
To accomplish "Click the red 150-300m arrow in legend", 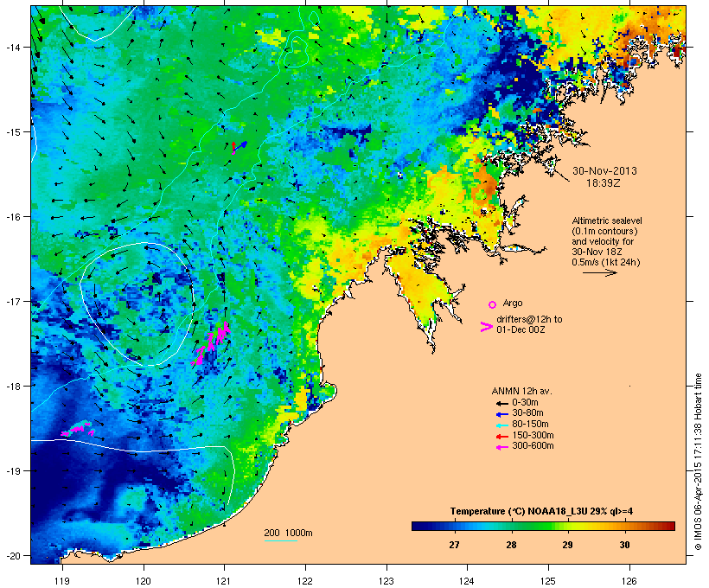I will click(x=501, y=437).
